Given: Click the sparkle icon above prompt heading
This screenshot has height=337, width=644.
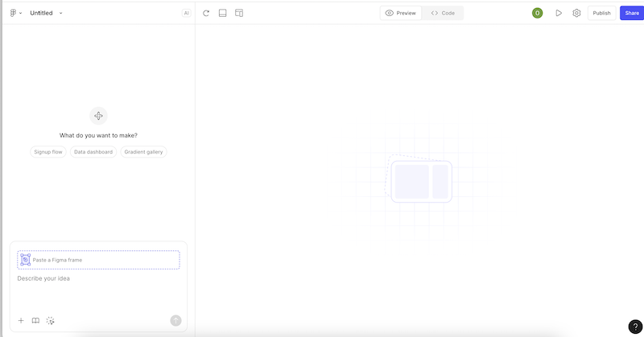Looking at the screenshot, I should coord(98,116).
